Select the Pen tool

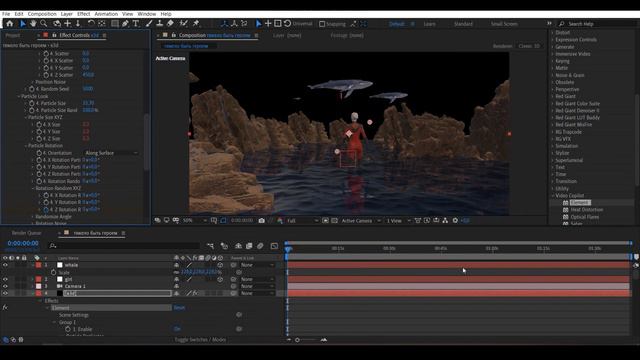[125, 24]
